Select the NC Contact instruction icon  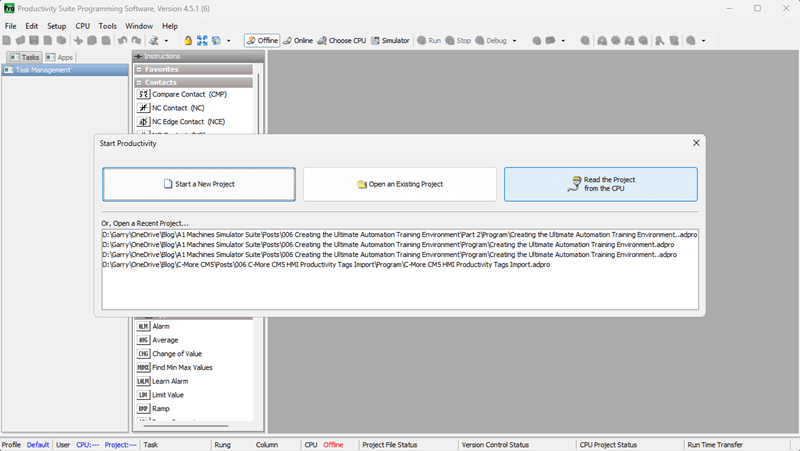143,108
